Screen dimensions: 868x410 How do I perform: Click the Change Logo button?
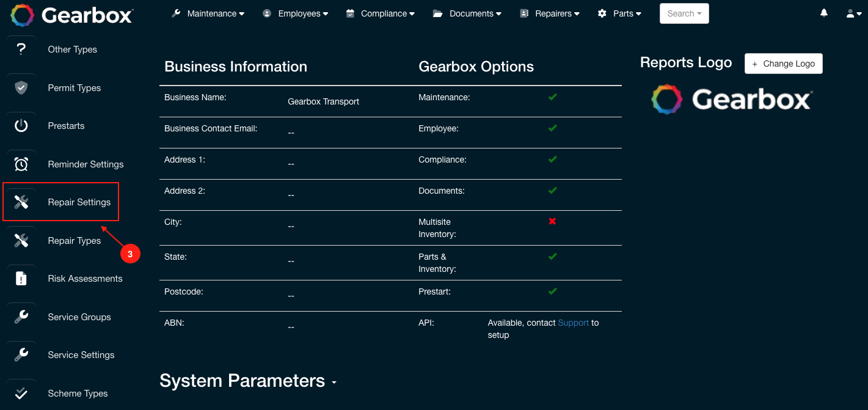click(784, 64)
